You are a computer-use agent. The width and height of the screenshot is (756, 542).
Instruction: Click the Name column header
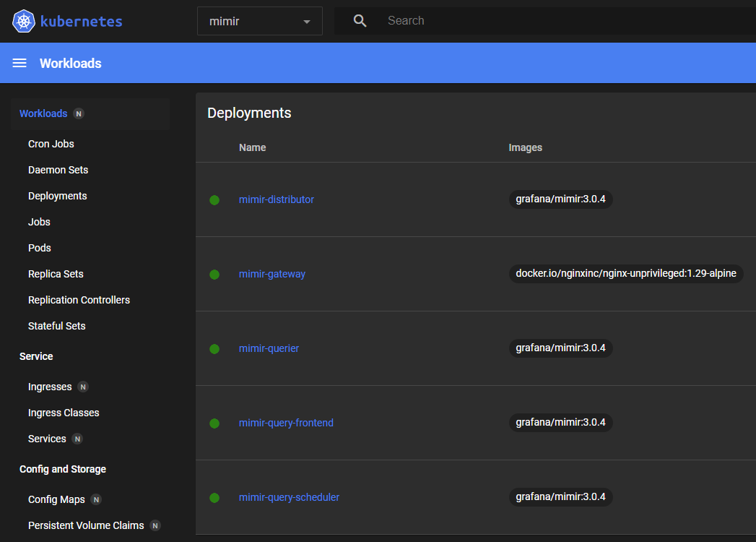252,147
